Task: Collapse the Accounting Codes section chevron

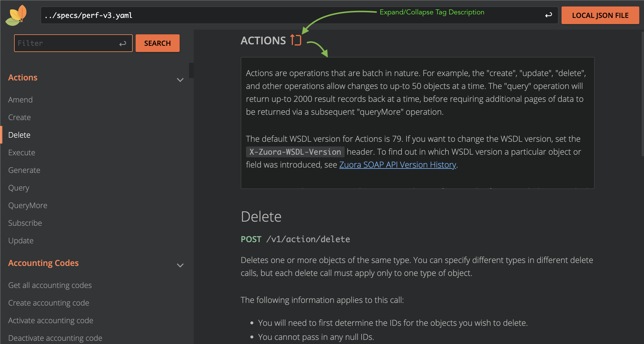Action: coord(180,265)
